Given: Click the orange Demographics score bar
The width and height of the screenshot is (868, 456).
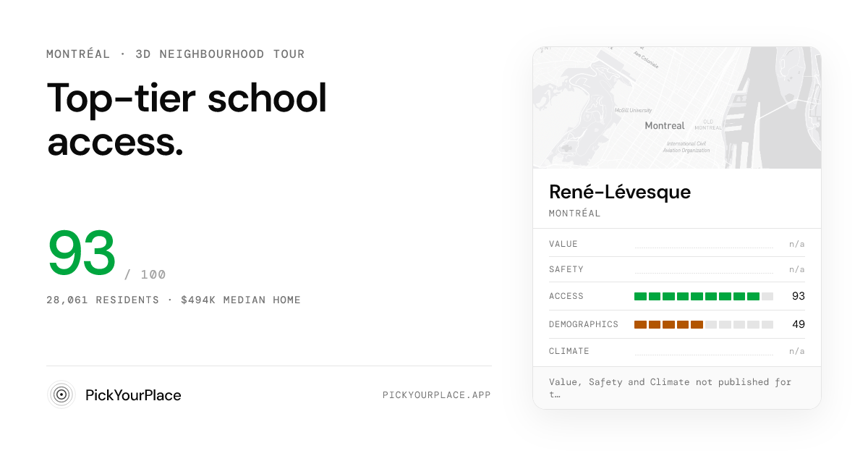Looking at the screenshot, I should [x=704, y=324].
